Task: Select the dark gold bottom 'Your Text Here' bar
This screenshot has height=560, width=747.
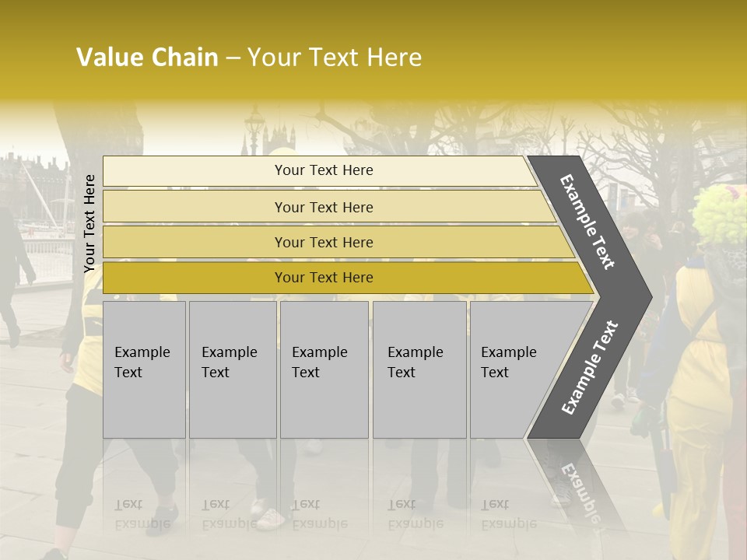Action: (x=348, y=278)
